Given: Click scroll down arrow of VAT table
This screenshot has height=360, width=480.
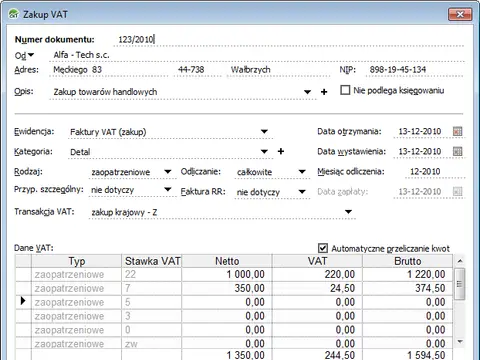Looking at the screenshot, I should [460, 341].
